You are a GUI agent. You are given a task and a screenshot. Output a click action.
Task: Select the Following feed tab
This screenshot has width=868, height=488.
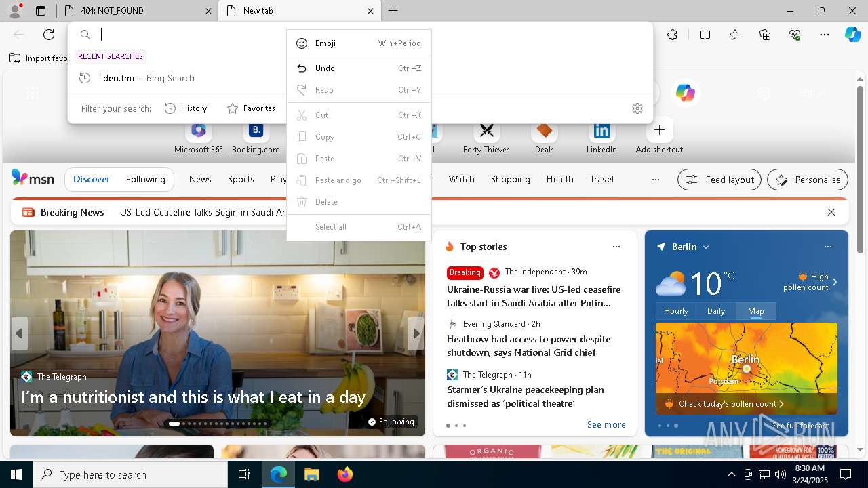pos(145,179)
